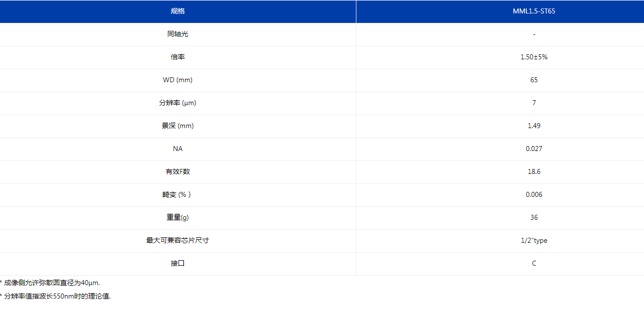Screen dimensions: 644x312
Task: Click the F-number value 18.6
Action: coord(534,172)
